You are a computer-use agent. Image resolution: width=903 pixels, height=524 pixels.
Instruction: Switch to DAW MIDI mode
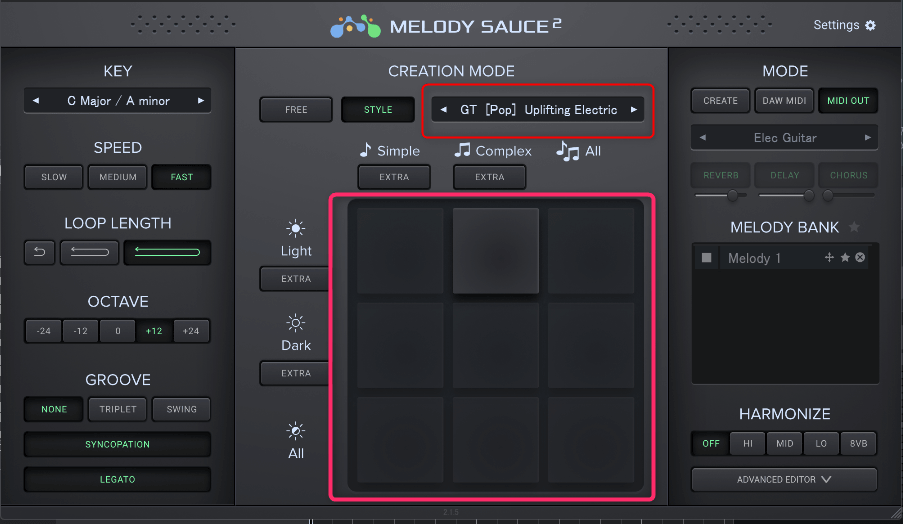point(785,101)
